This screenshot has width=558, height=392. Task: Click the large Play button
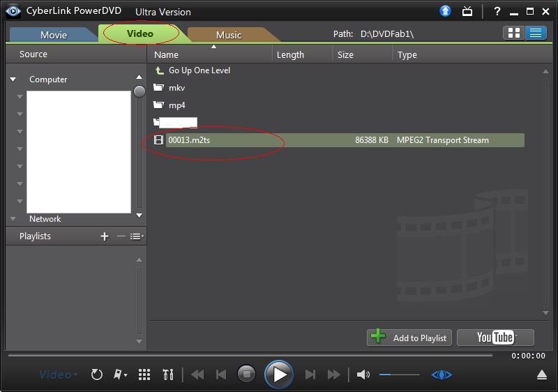pyautogui.click(x=278, y=375)
